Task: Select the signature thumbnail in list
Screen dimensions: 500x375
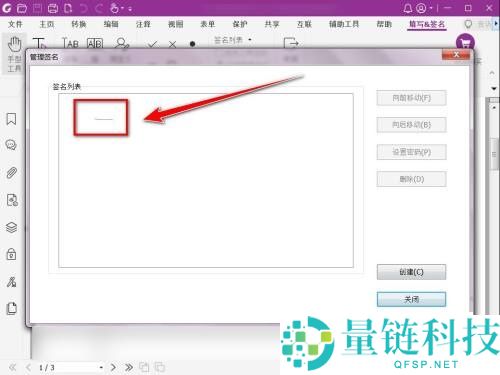Action: 101,118
